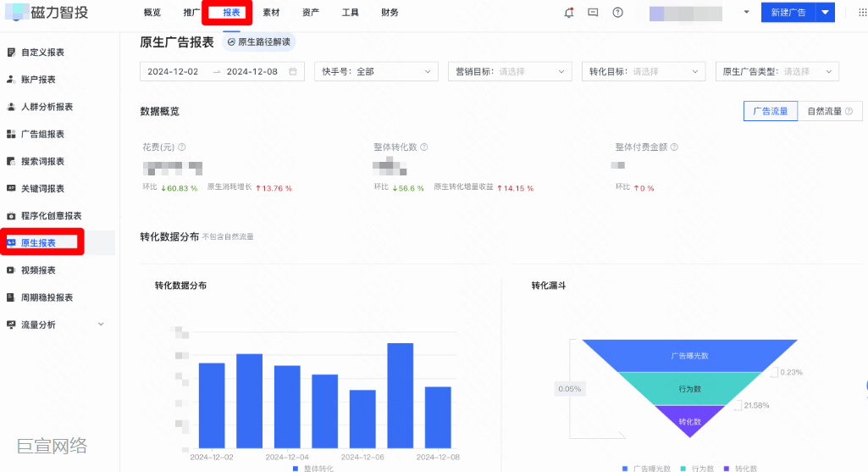Open the 资产 top menu
868x472 pixels.
[311, 12]
